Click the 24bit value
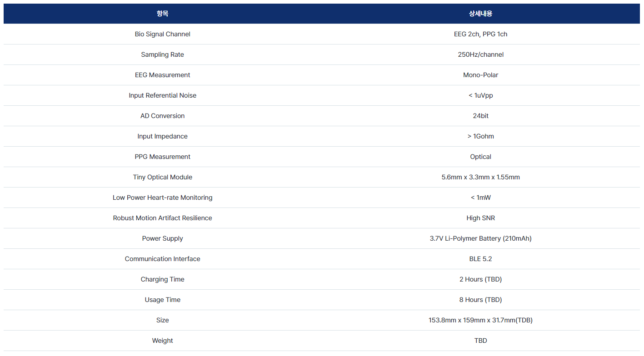Viewport: 644px width, 356px height. (x=480, y=116)
